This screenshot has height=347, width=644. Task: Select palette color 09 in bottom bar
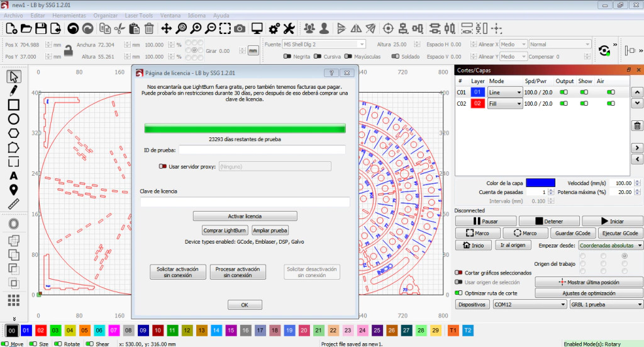click(143, 330)
